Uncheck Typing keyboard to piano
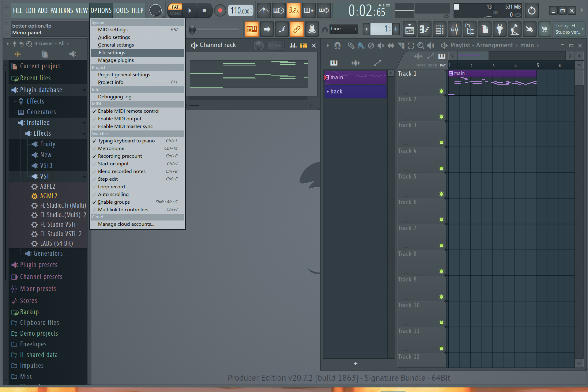Viewport: 588px width, 392px height. click(126, 141)
